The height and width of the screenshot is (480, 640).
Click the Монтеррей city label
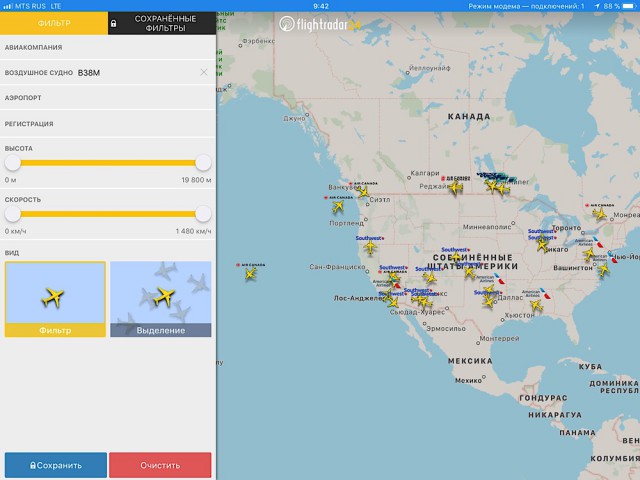[x=500, y=338]
